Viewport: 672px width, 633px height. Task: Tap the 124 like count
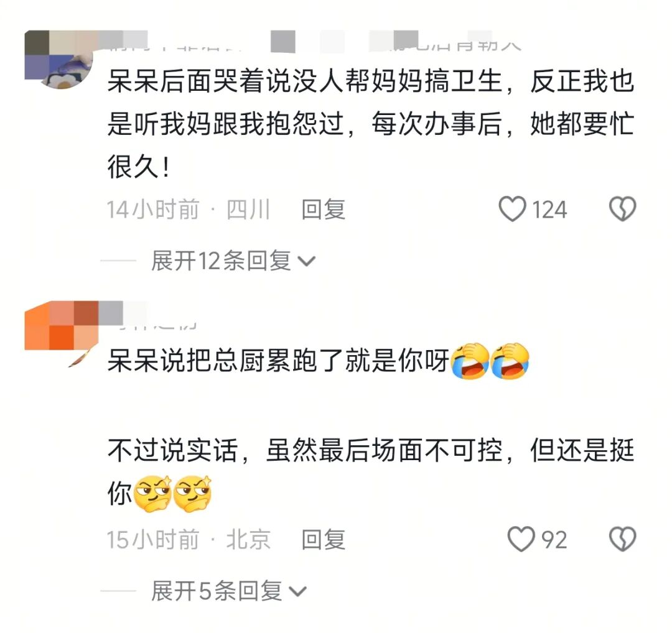[x=549, y=210]
